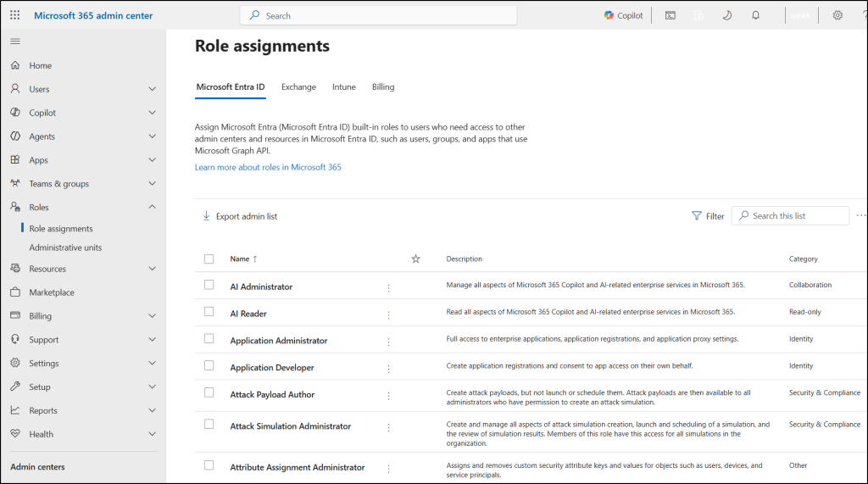The width and height of the screenshot is (868, 484).
Task: Open more actions for Application Developer
Action: (388, 369)
